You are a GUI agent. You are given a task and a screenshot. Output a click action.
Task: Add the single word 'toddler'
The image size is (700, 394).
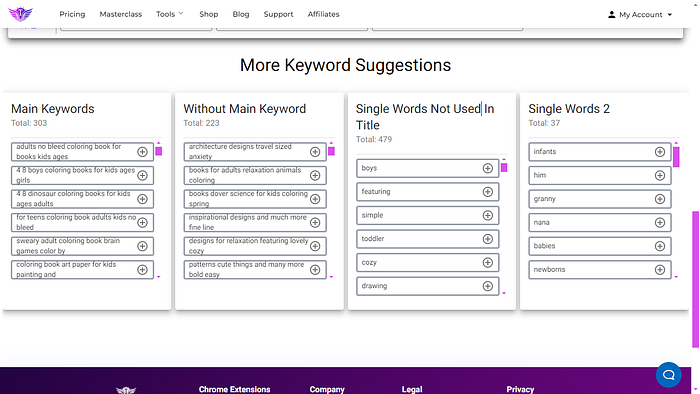tap(488, 239)
